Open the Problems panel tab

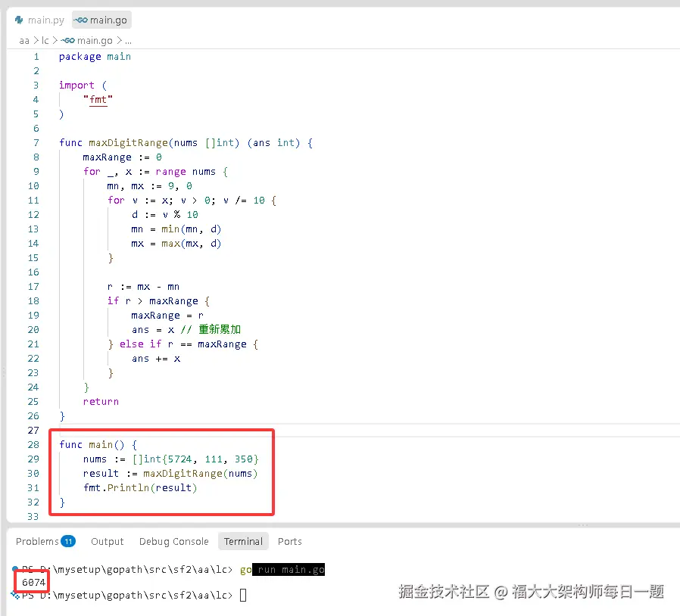point(45,541)
